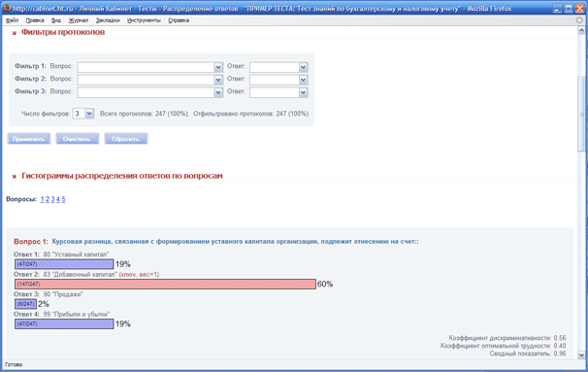
Task: Click the '80 "Уставный капитал"' answer text
Action: (x=76, y=254)
